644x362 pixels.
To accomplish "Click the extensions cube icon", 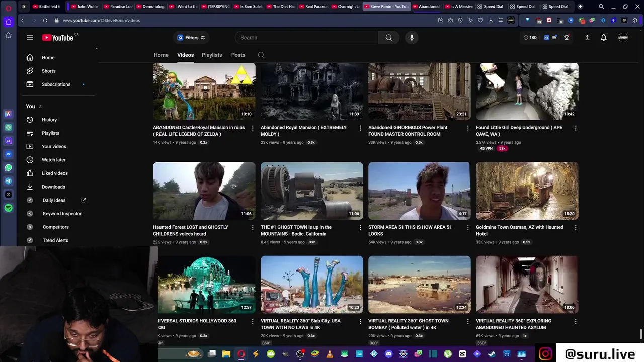I will (635, 20).
